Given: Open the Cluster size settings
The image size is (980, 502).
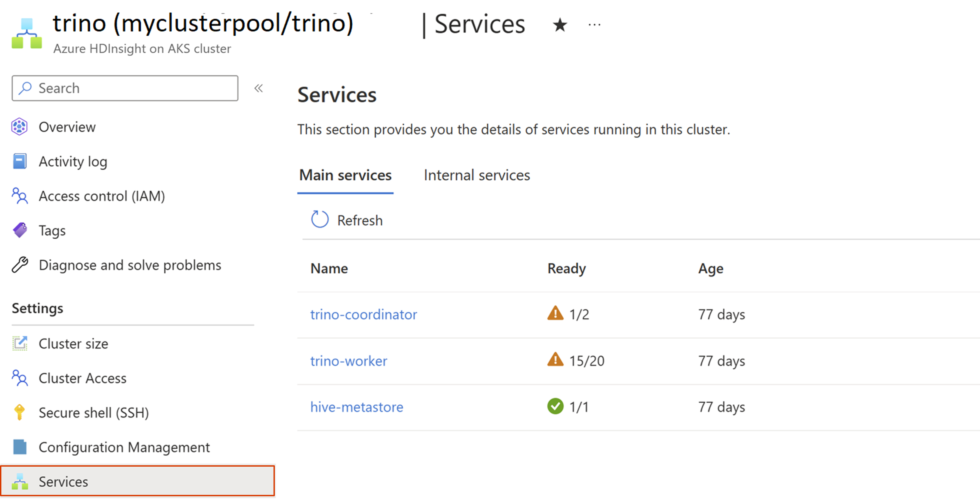Looking at the screenshot, I should [73, 344].
